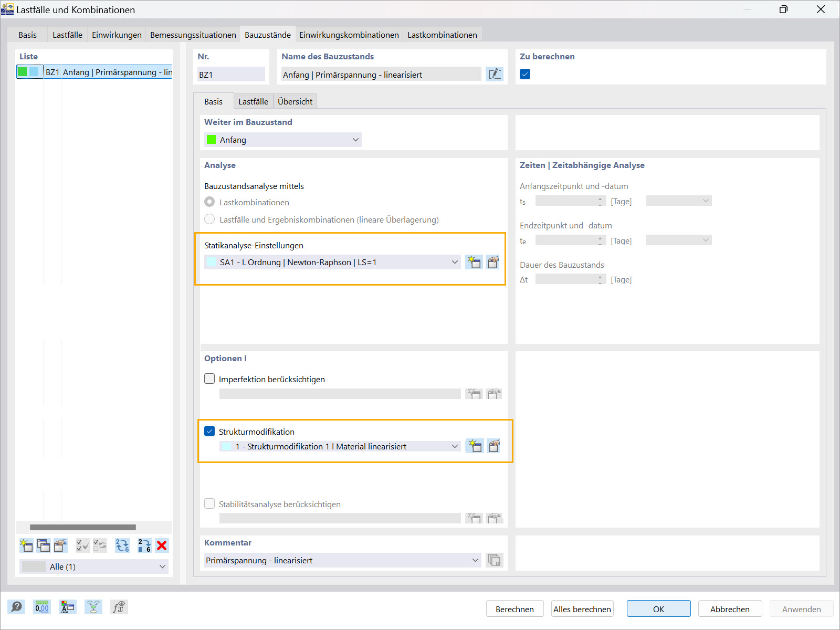The image size is (840, 630).
Task: Uncheck the Strukturmodifikation checkbox
Action: (x=209, y=431)
